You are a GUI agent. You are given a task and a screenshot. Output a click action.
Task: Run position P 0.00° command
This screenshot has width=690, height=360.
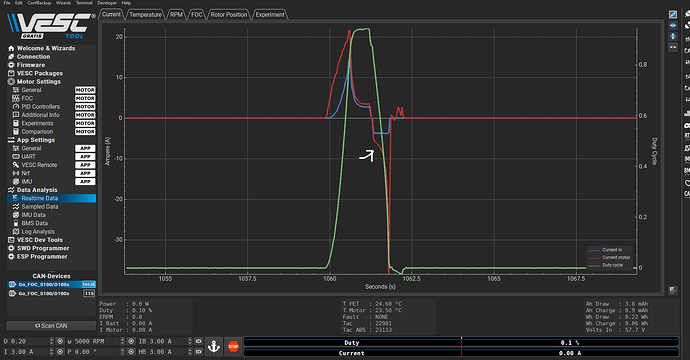point(131,352)
